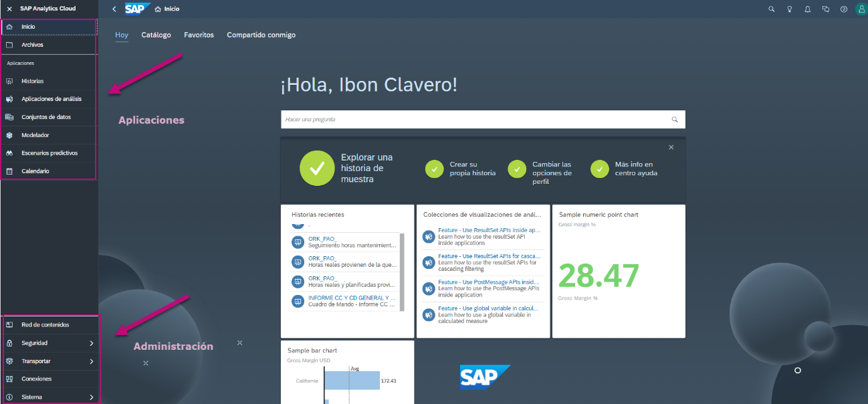Click the 'Colecciones de visualizaciones' card title
The image size is (868, 404).
click(482, 215)
